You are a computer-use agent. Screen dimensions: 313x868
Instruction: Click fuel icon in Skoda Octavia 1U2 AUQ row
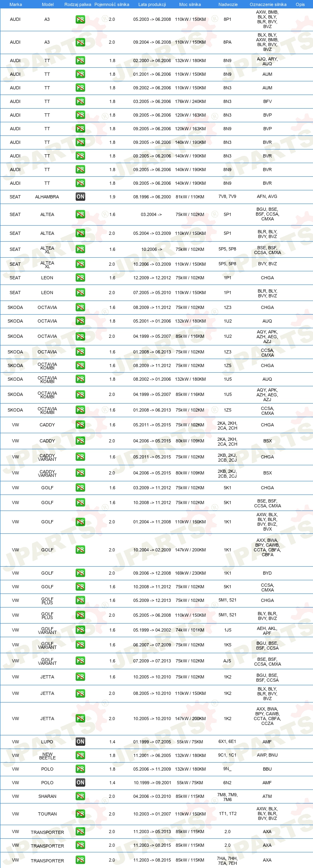coord(80,321)
